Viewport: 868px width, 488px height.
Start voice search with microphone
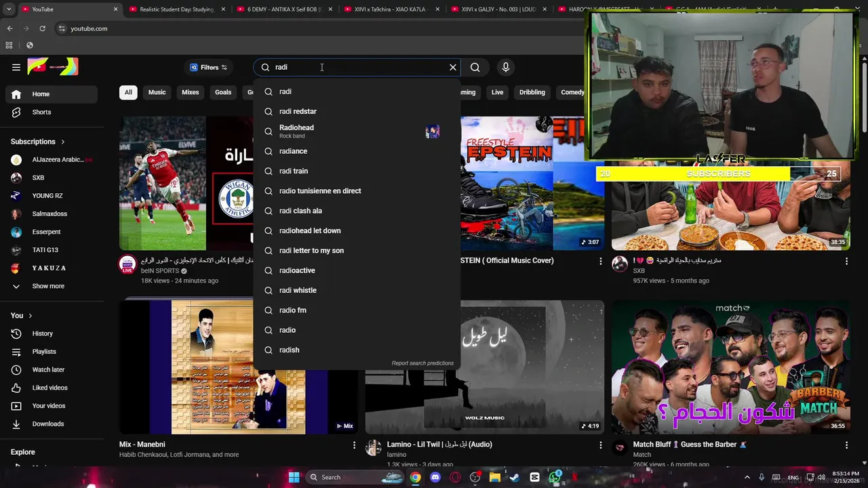tap(505, 67)
